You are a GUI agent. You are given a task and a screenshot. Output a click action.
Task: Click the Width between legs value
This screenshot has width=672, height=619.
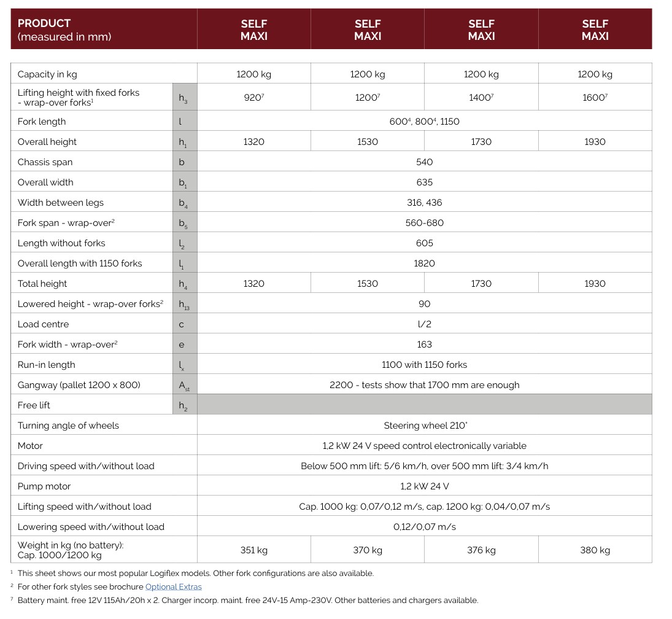coord(424,203)
